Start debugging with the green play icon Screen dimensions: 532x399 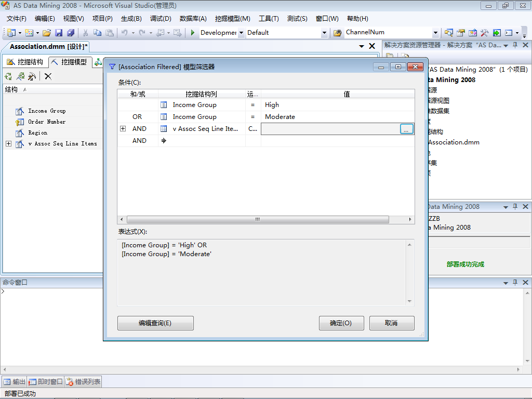193,33
